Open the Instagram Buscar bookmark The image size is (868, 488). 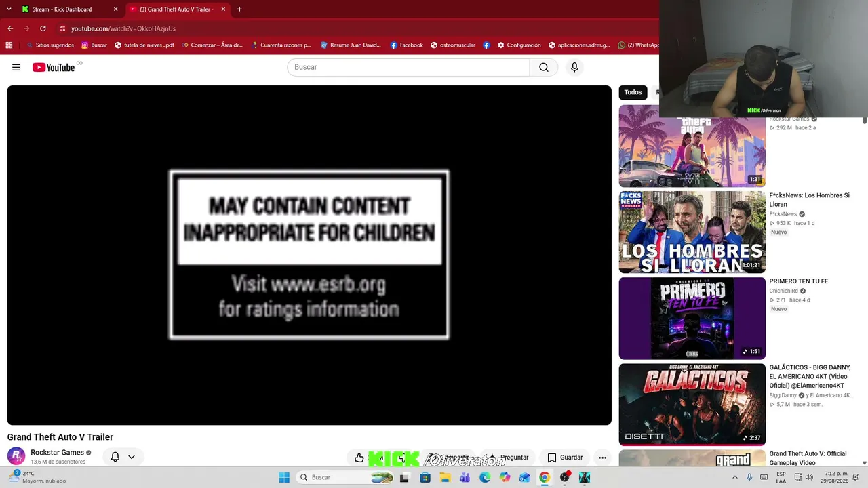click(x=94, y=45)
